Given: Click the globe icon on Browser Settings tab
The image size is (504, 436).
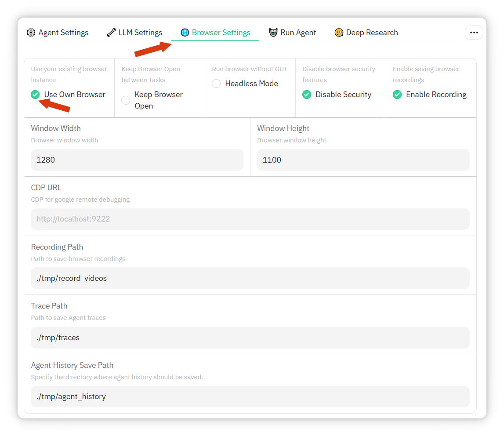Looking at the screenshot, I should pyautogui.click(x=185, y=33).
